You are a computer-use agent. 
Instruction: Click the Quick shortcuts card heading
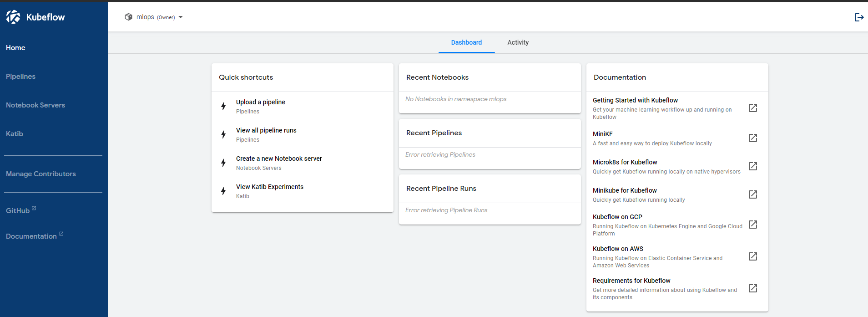pyautogui.click(x=246, y=77)
